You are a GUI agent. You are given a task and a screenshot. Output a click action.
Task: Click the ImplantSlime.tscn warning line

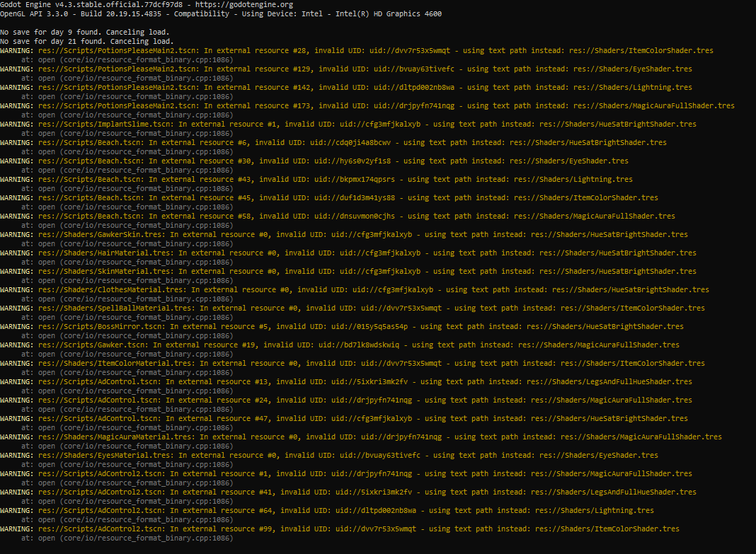click(348, 124)
